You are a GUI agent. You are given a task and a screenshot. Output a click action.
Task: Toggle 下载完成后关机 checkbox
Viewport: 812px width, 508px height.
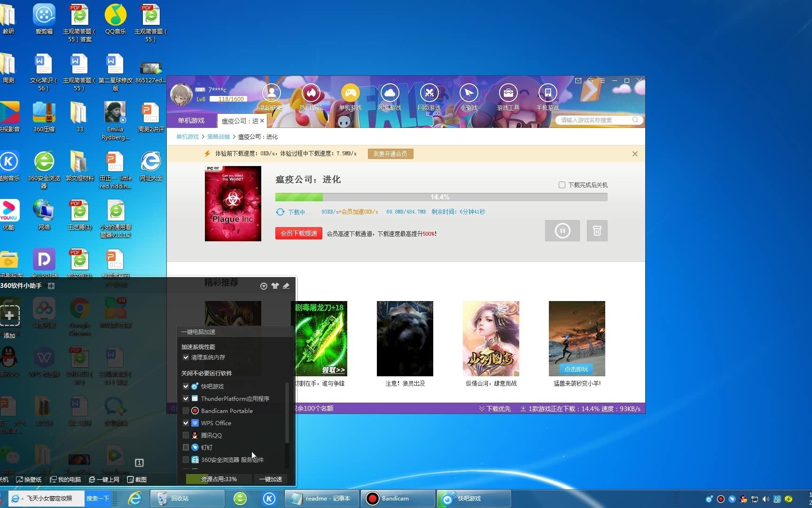[x=562, y=185]
